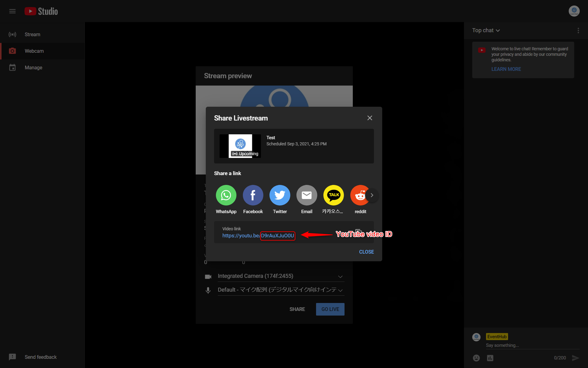Click the Webcam camera icon

(x=12, y=51)
